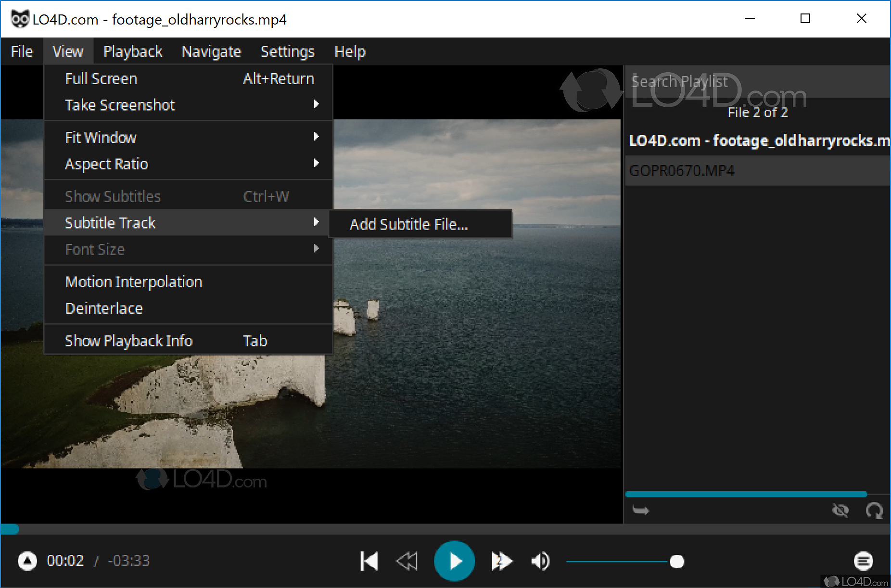The width and height of the screenshot is (891, 588).
Task: Click the fast-forward icon to seek ahead
Action: (502, 561)
